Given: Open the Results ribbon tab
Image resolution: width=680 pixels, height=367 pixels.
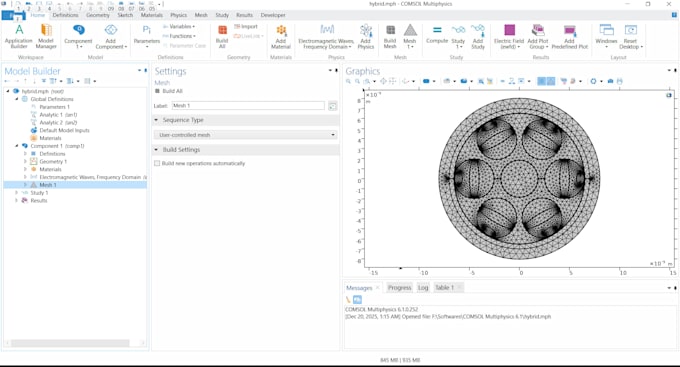Looking at the screenshot, I should tap(244, 15).
